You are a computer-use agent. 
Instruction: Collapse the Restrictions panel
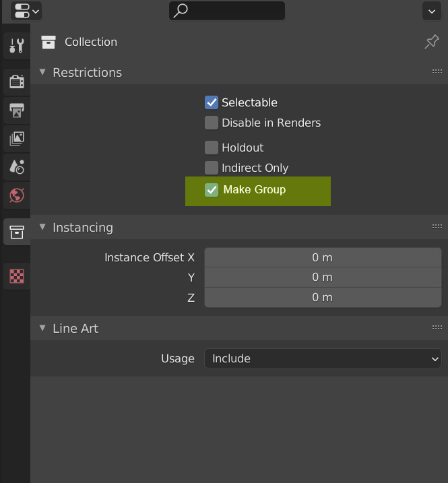coord(42,72)
